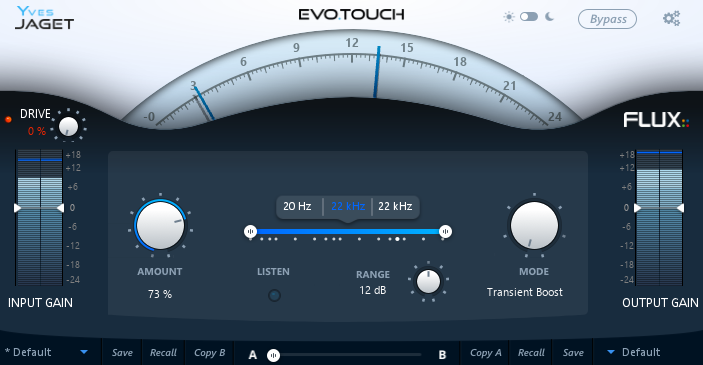
Task: Click the Drive 0 % value
Action: tap(37, 131)
